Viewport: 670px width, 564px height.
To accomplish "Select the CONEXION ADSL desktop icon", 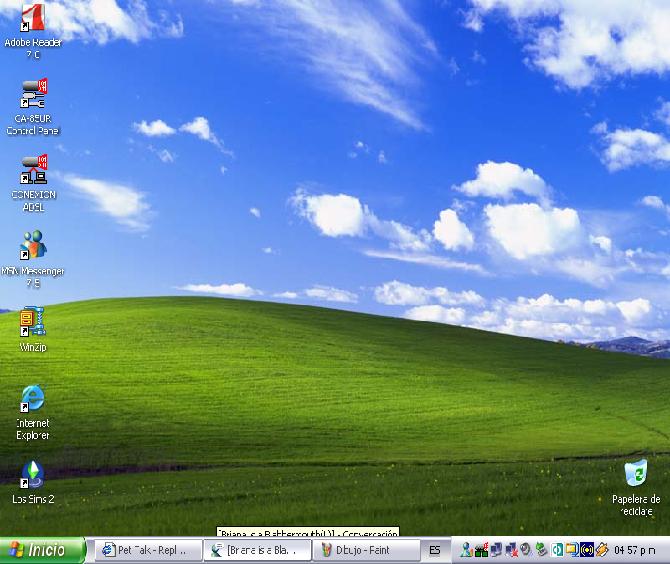I will pos(33,183).
